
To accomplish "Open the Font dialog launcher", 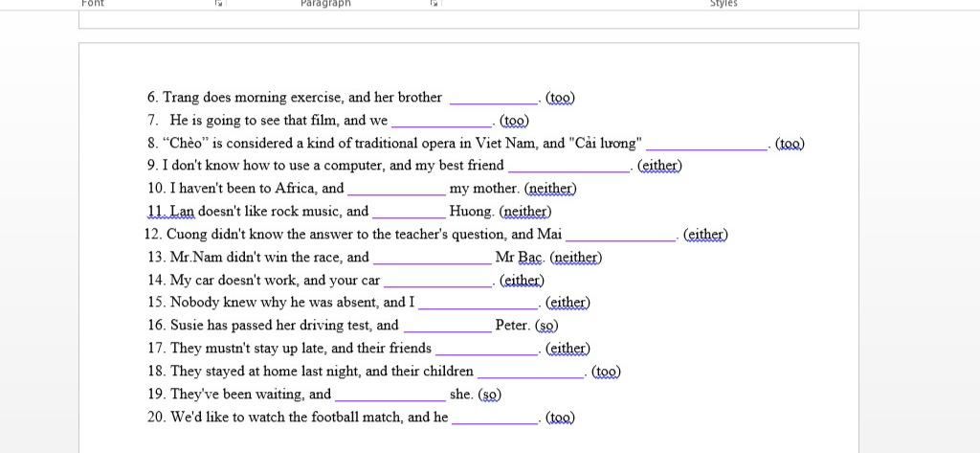I will point(218,3).
